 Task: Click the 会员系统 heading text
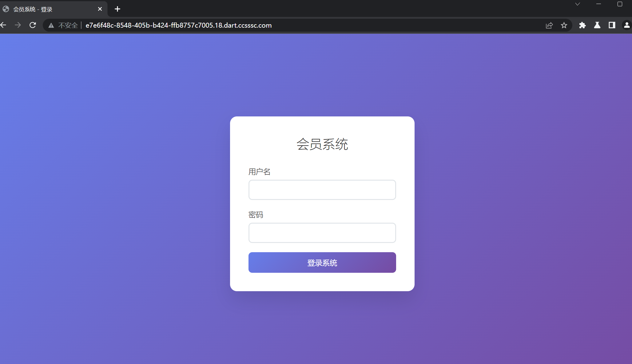(322, 144)
